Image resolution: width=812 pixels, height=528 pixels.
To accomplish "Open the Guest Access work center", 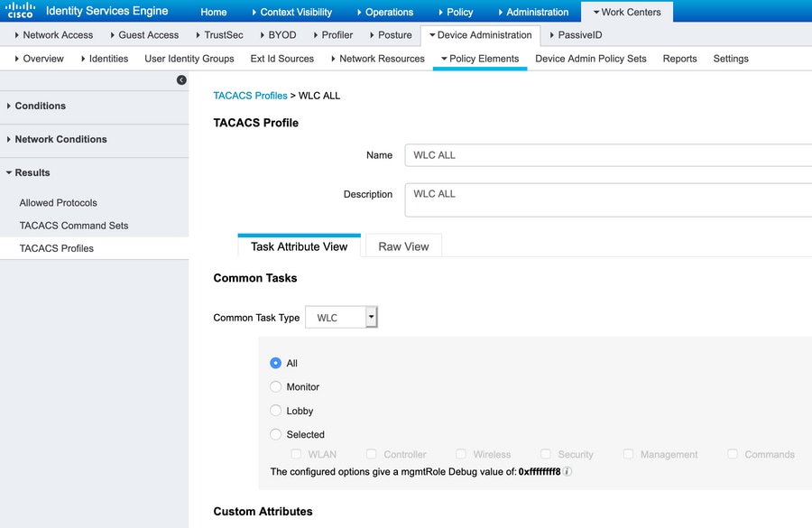I will [x=144, y=34].
